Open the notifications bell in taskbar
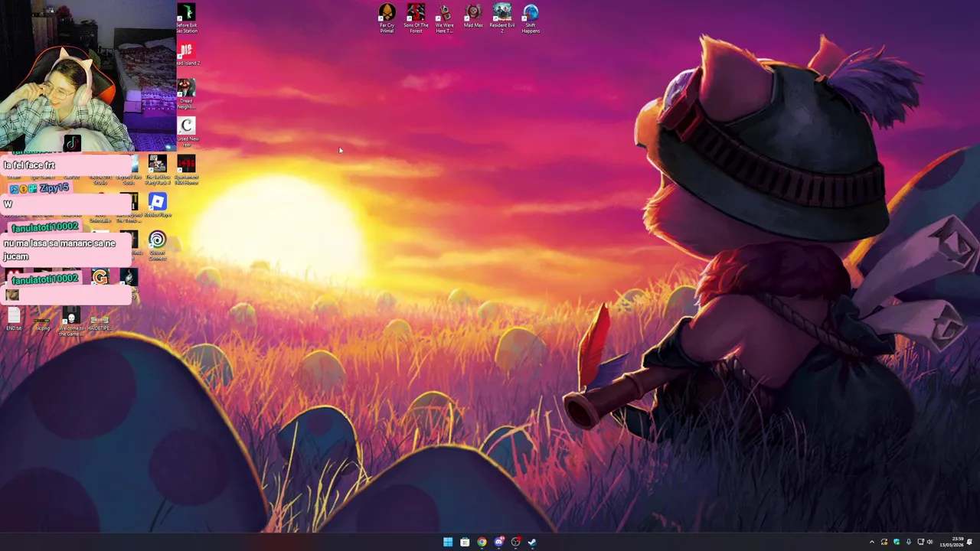Screen dimensions: 980x551 click(x=970, y=542)
